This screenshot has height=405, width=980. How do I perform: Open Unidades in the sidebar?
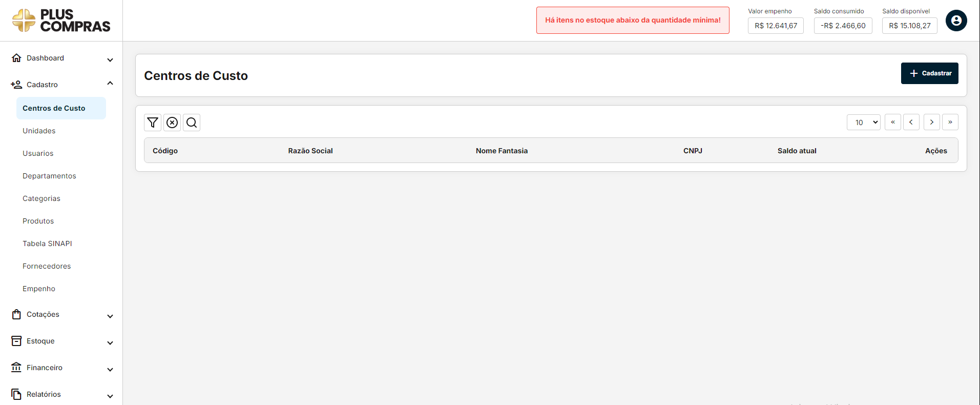[x=39, y=131]
